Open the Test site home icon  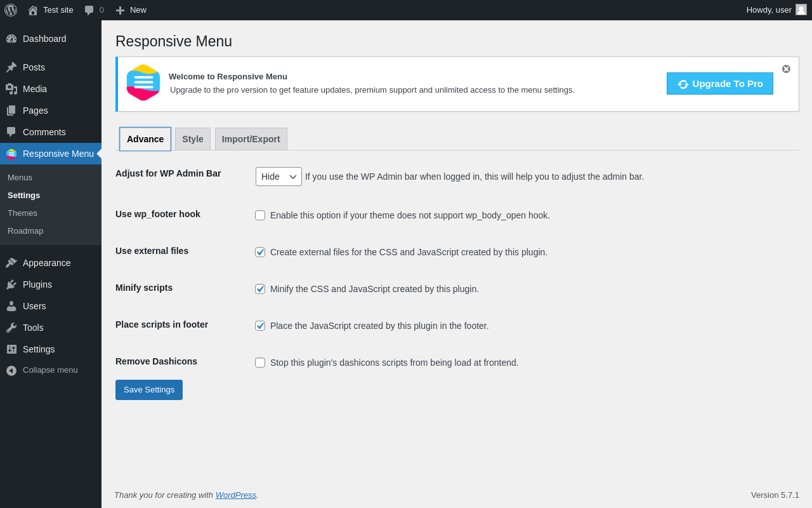[x=33, y=10]
